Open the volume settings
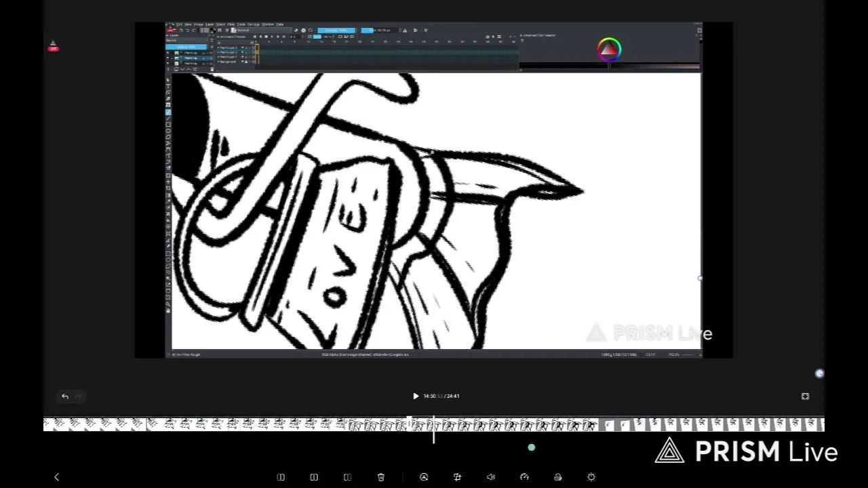 491,477
